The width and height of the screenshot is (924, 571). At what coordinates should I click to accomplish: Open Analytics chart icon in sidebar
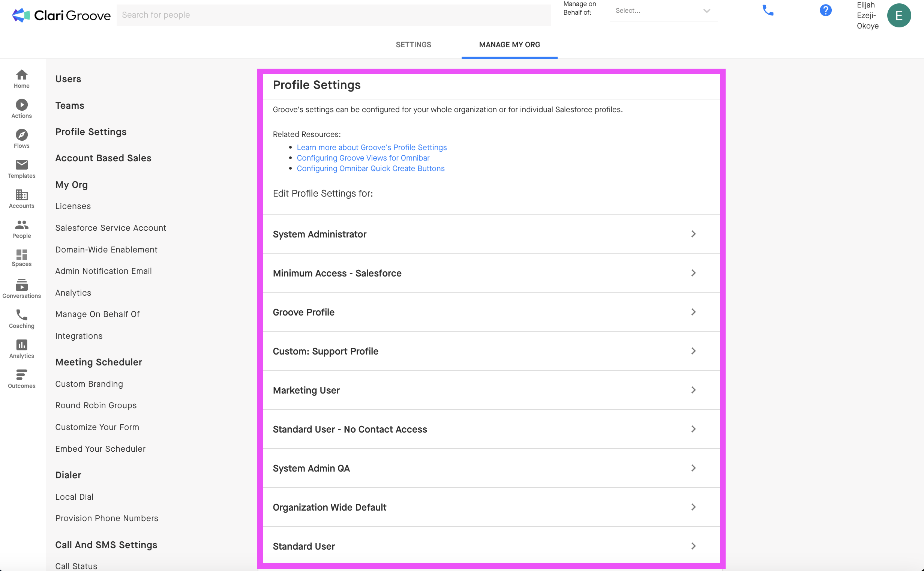tap(21, 349)
